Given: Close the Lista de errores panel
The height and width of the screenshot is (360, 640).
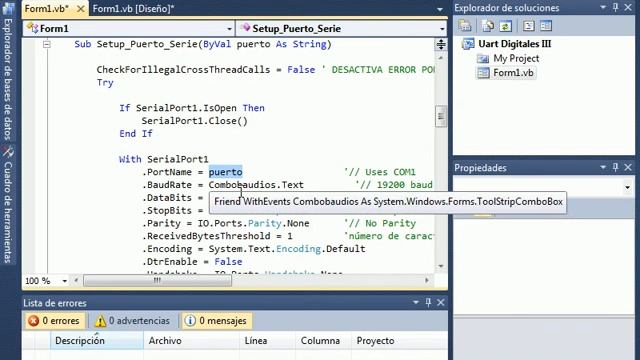Looking at the screenshot, I should pos(441,302).
